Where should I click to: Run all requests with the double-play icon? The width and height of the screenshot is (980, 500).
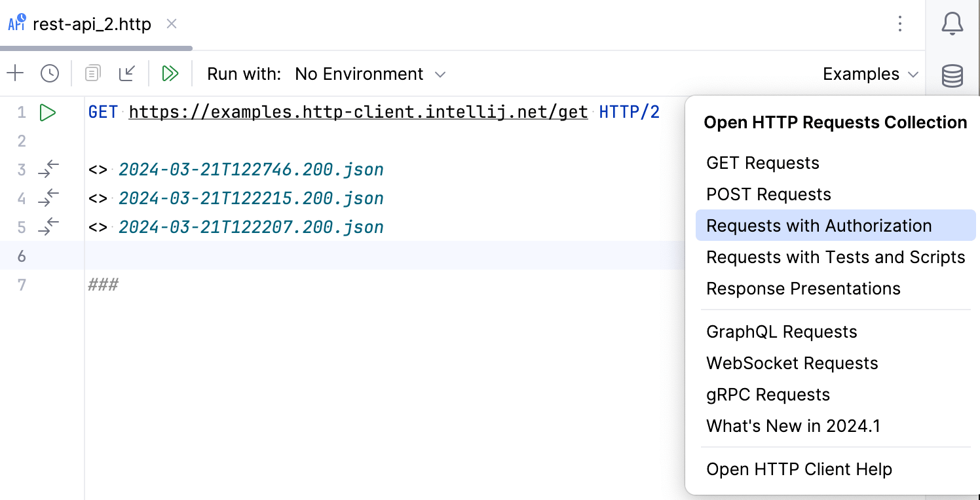170,73
